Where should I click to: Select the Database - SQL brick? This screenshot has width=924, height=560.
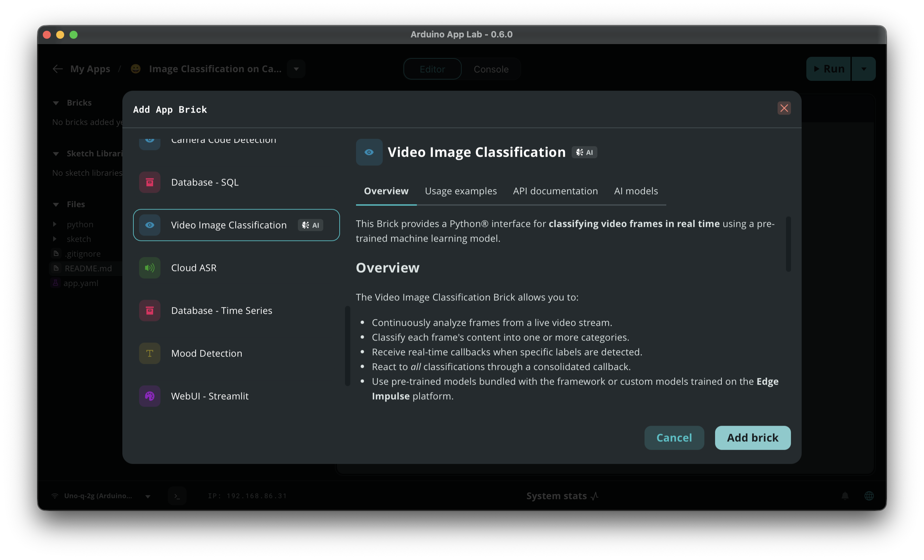(x=236, y=182)
